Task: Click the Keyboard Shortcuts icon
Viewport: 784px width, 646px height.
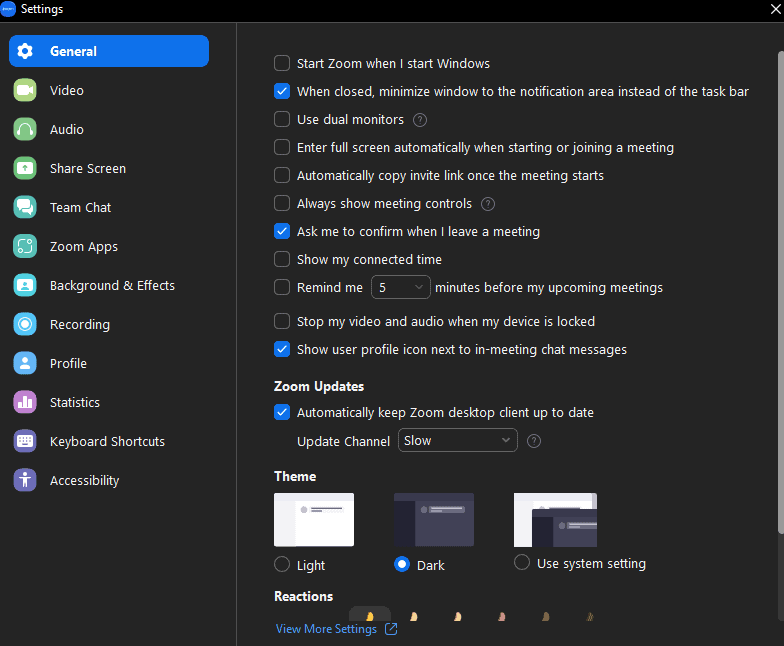Action: point(25,441)
